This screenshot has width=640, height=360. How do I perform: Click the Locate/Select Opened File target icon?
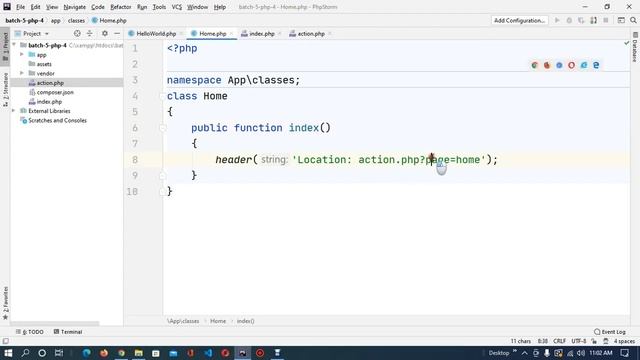tap(77, 33)
